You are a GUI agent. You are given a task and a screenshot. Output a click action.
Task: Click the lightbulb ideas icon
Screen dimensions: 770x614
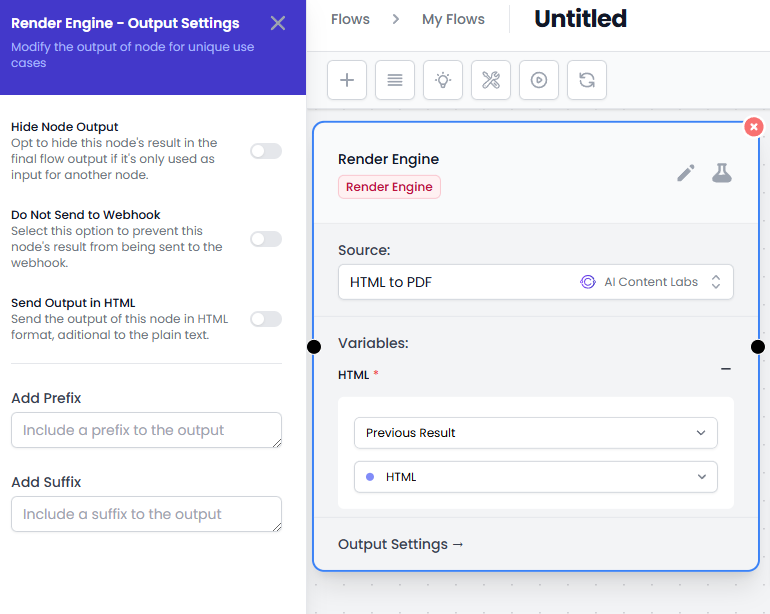coord(443,80)
